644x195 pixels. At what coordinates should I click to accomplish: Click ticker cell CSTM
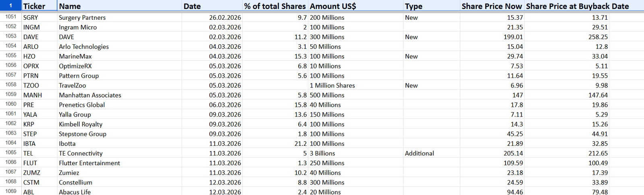(39, 182)
